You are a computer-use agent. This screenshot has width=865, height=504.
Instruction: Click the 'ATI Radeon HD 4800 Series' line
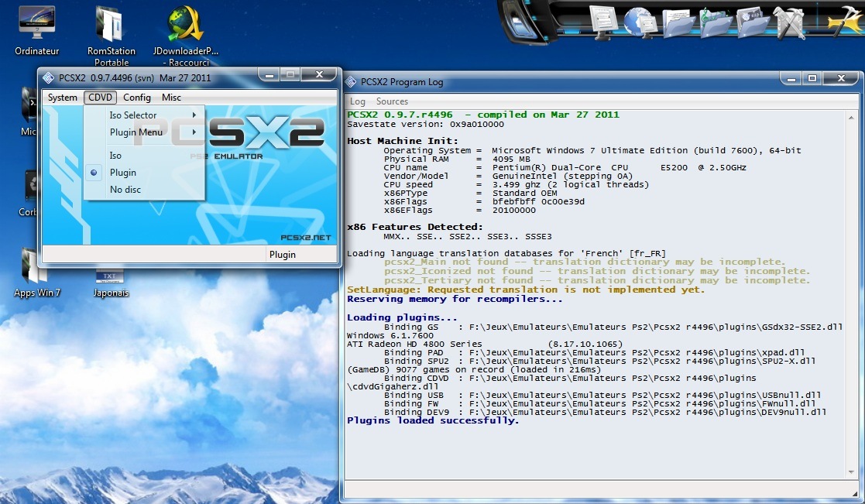484,344
